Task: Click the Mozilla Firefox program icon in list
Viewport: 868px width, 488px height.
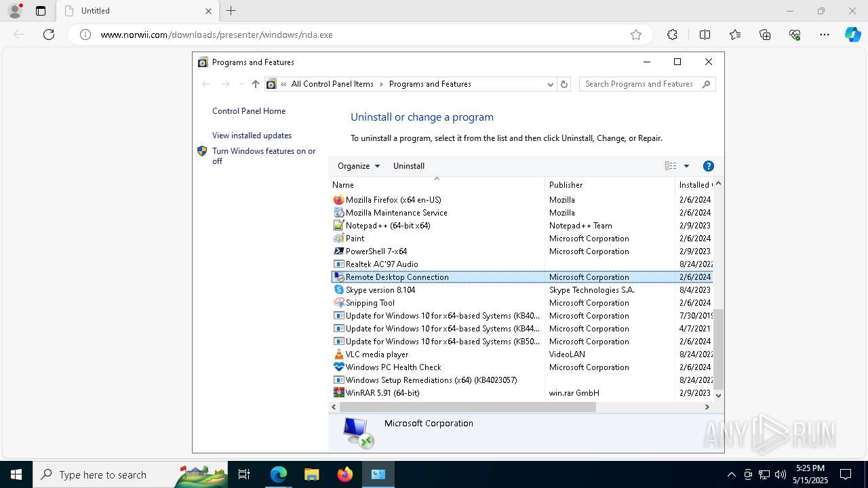Action: tap(339, 200)
